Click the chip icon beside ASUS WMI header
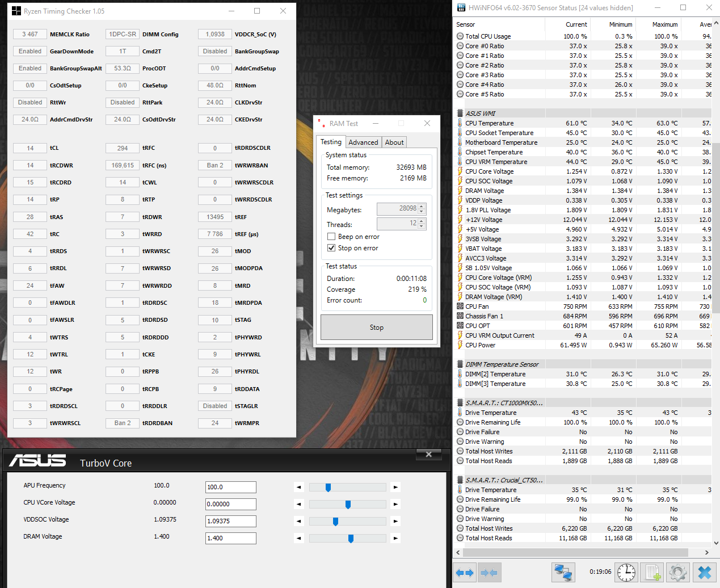This screenshot has height=588, width=720. pos(460,114)
